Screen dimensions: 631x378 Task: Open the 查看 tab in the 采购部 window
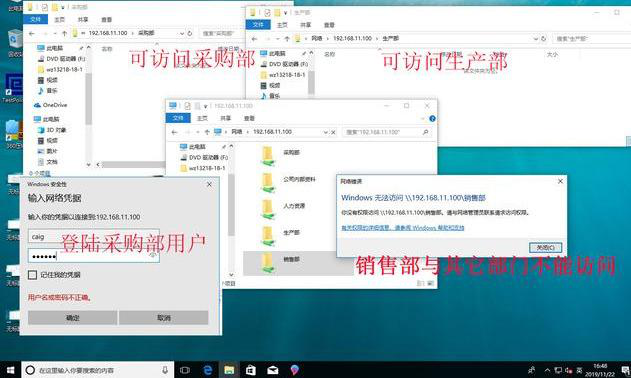[x=107, y=19]
